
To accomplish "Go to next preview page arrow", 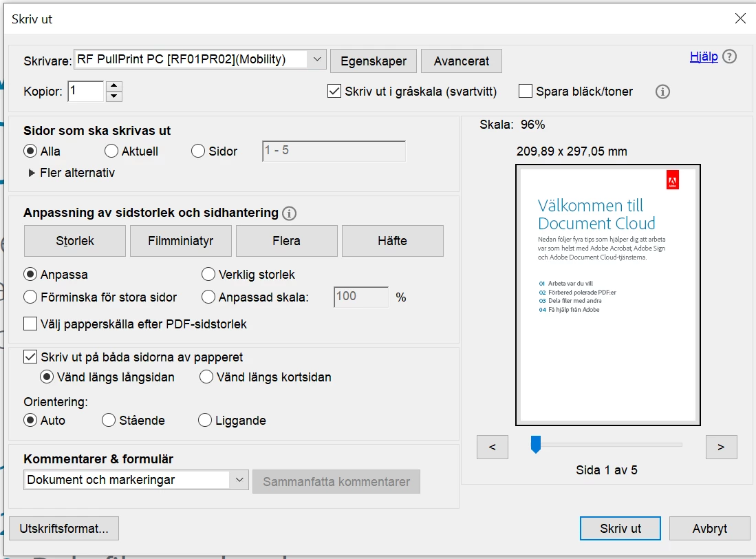I will click(722, 447).
